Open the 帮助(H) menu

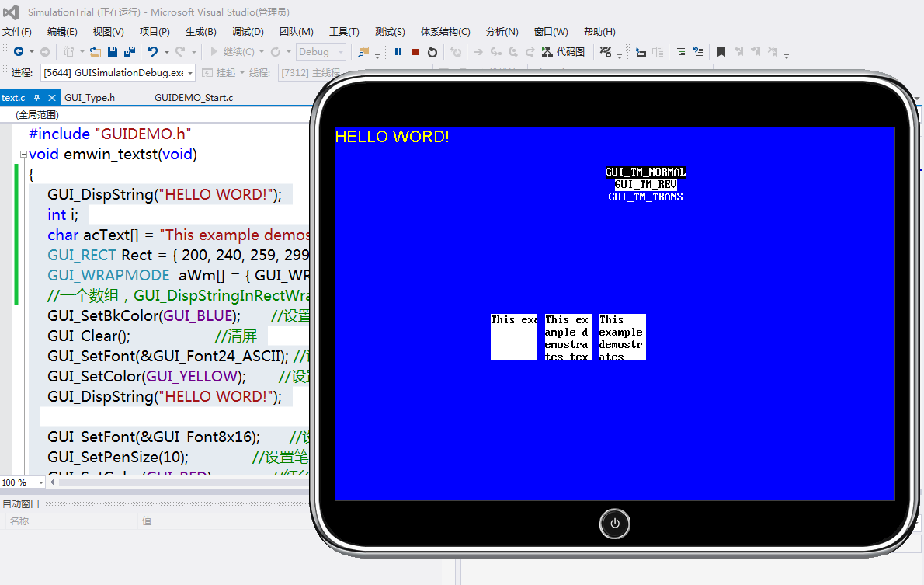tap(599, 31)
